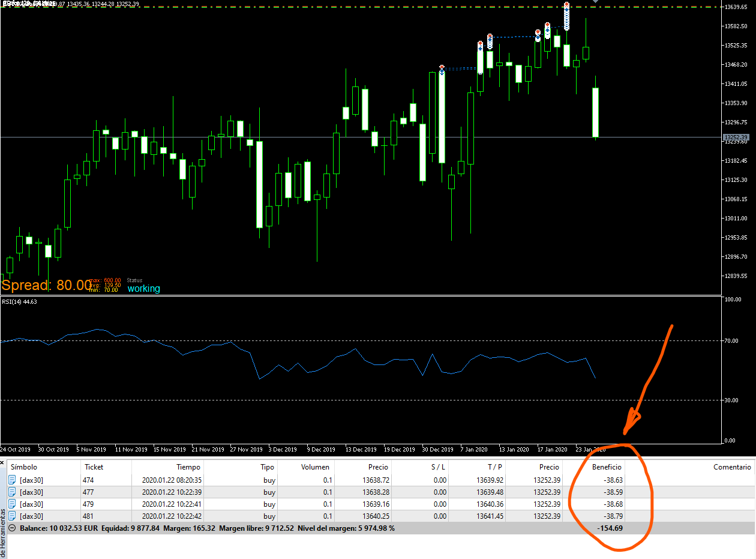Sort trades by Tiempo column header
This screenshot has height=559, width=756.
[x=188, y=467]
